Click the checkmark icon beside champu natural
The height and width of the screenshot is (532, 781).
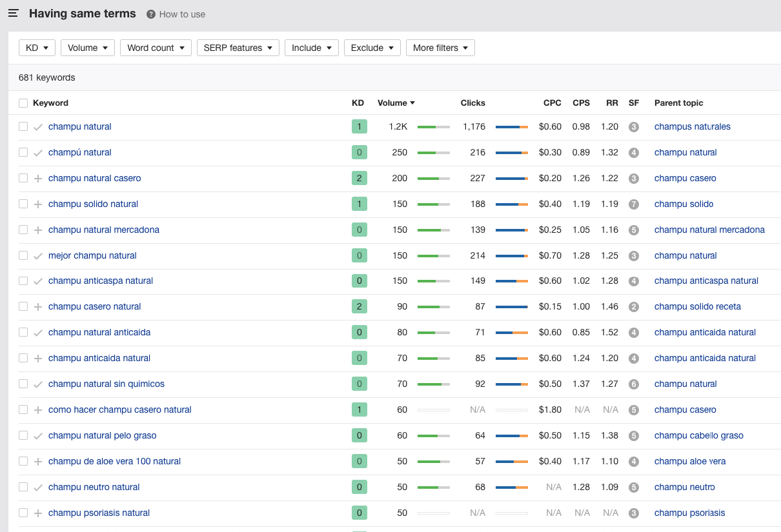click(37, 126)
